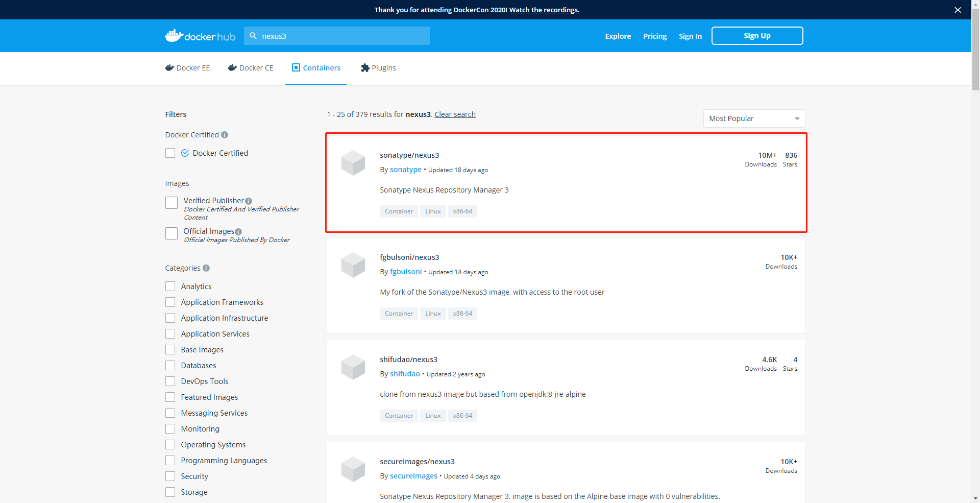Select the Application Services checkbox
The width and height of the screenshot is (980, 503).
(x=170, y=334)
